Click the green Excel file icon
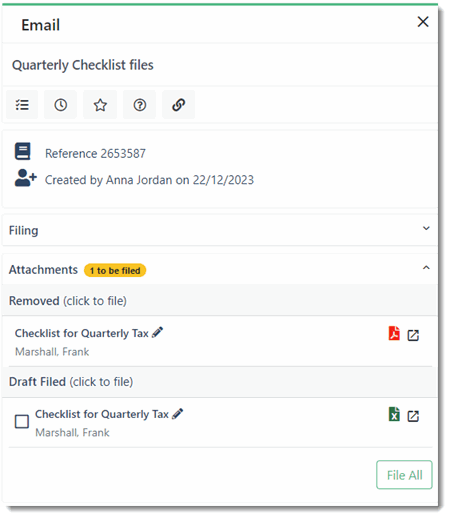The height and width of the screenshot is (518, 450). click(394, 414)
